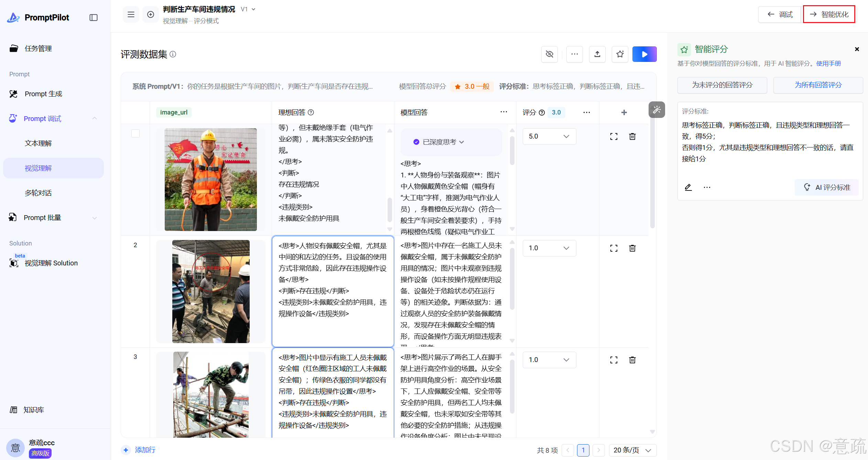Viewport: 868px width, 460px height.
Task: Add a new column with plus icon
Action: click(x=624, y=112)
